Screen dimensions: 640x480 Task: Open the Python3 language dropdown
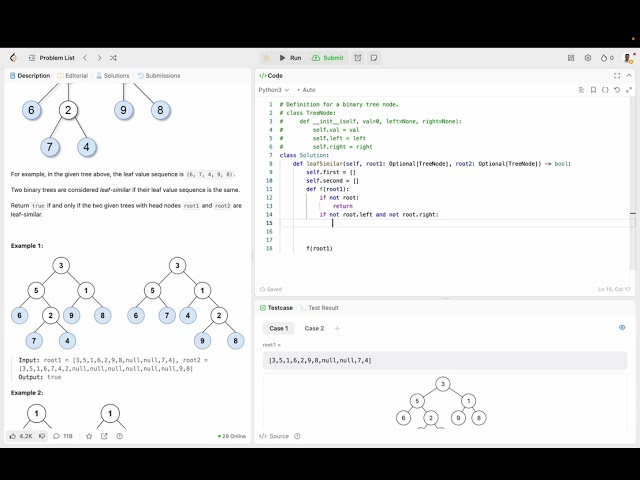coord(274,90)
